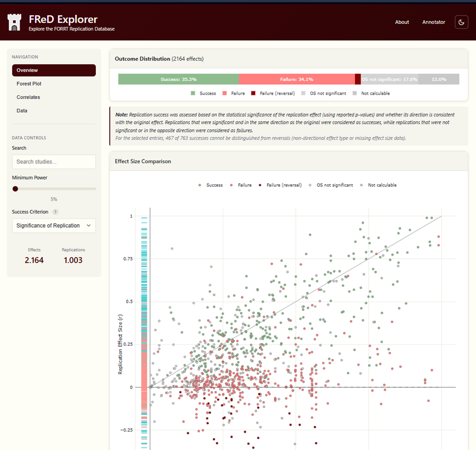Toggle Not calculable in scatter plot legend

coord(378,185)
